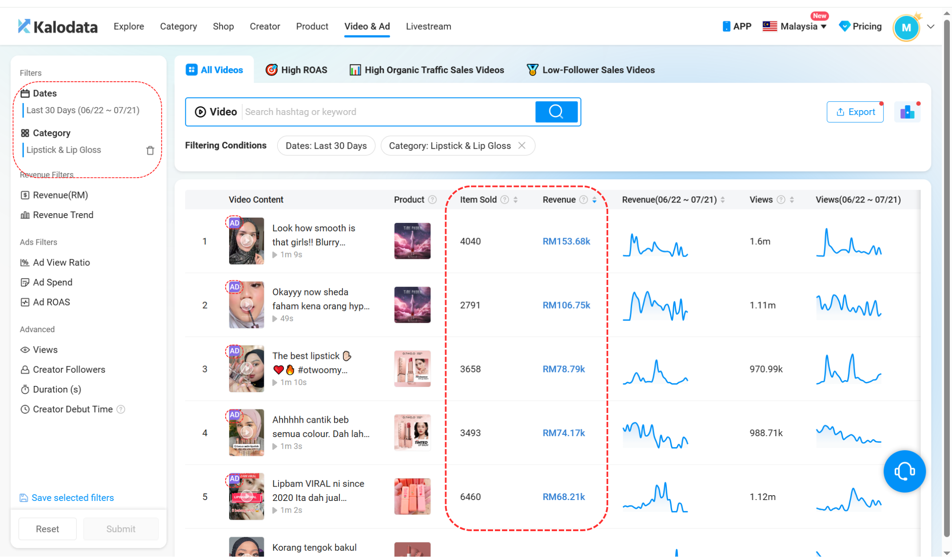Open the Creator menu
Screen dimensions: 952x560
(265, 26)
